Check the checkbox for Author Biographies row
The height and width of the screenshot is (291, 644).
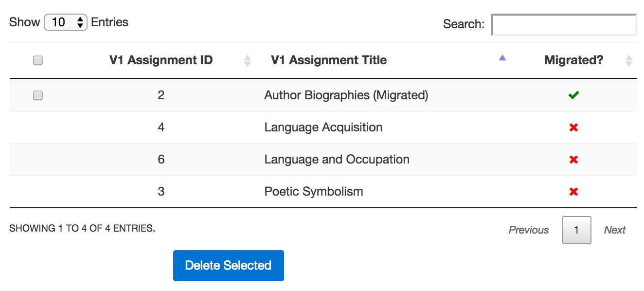pos(37,95)
